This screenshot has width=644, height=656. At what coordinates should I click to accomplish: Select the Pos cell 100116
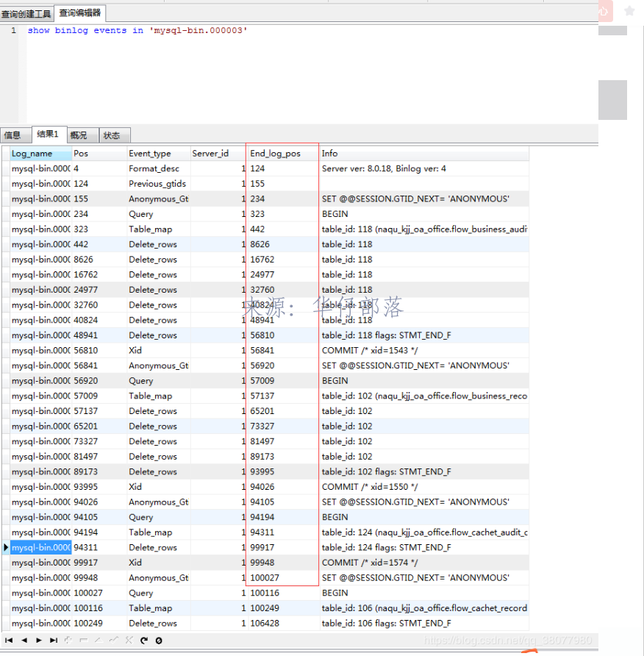(99, 608)
